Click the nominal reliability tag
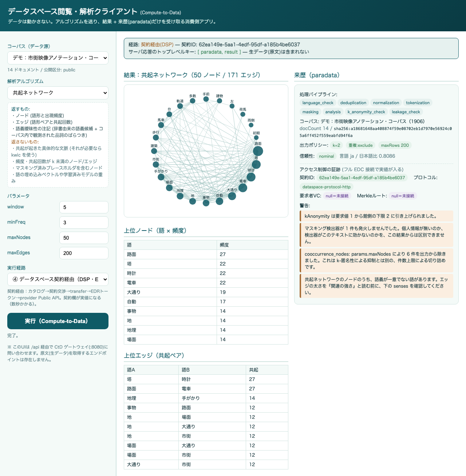 (x=326, y=156)
